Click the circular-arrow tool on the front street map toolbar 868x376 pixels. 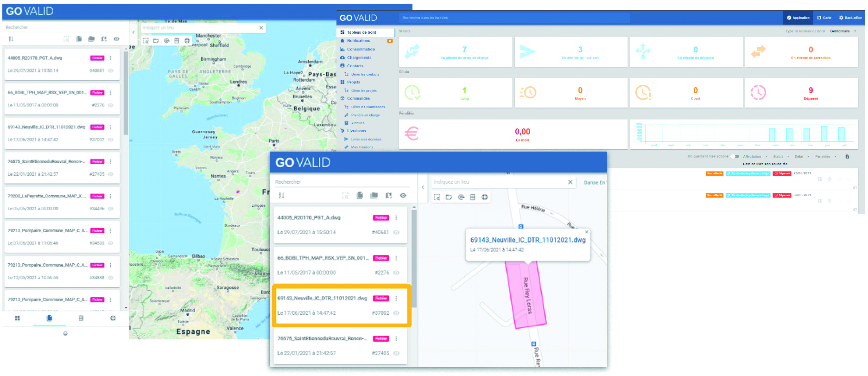tap(461, 197)
